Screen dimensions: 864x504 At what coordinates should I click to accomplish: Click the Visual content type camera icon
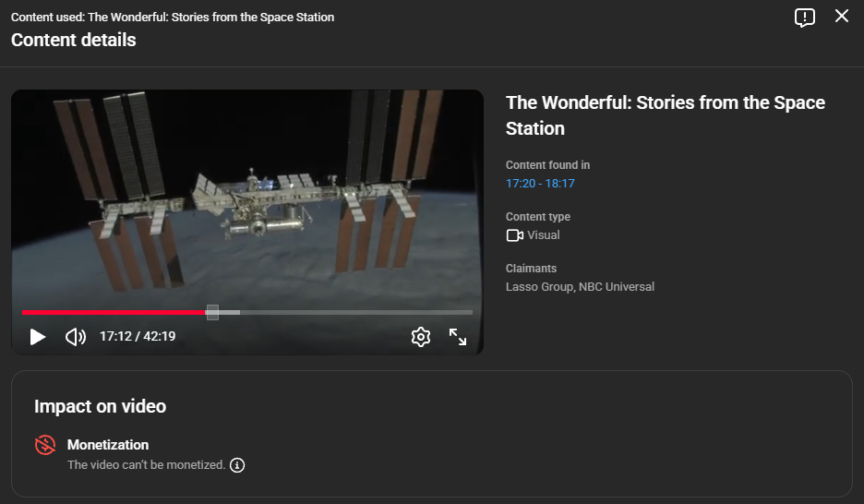click(x=515, y=235)
